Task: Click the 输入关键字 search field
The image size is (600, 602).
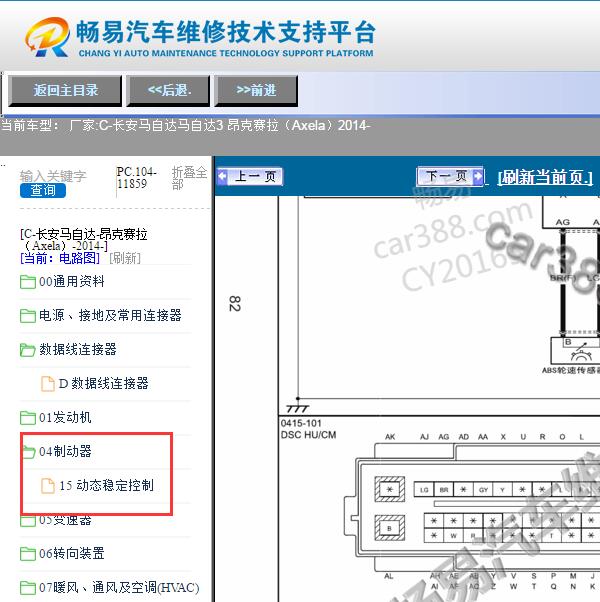Action: pos(53,176)
